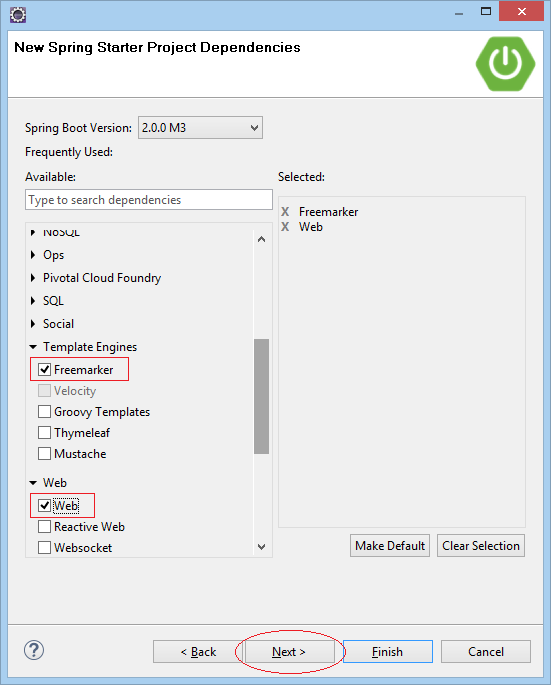Open the Spring Boot Version dropdown
Viewport: 551px width, 685px height.
pyautogui.click(x=200, y=128)
